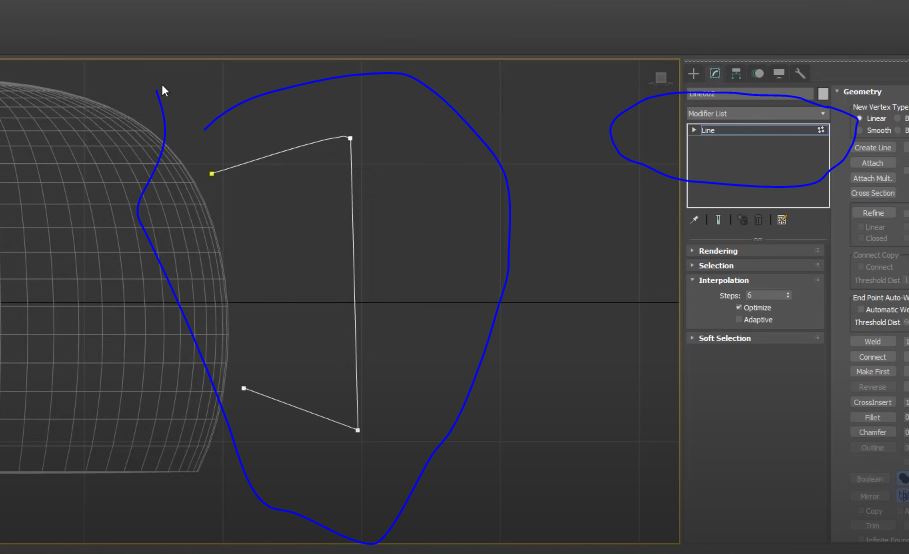The image size is (909, 554).
Task: Click Remove Modifier trash icon
Action: [x=758, y=220]
